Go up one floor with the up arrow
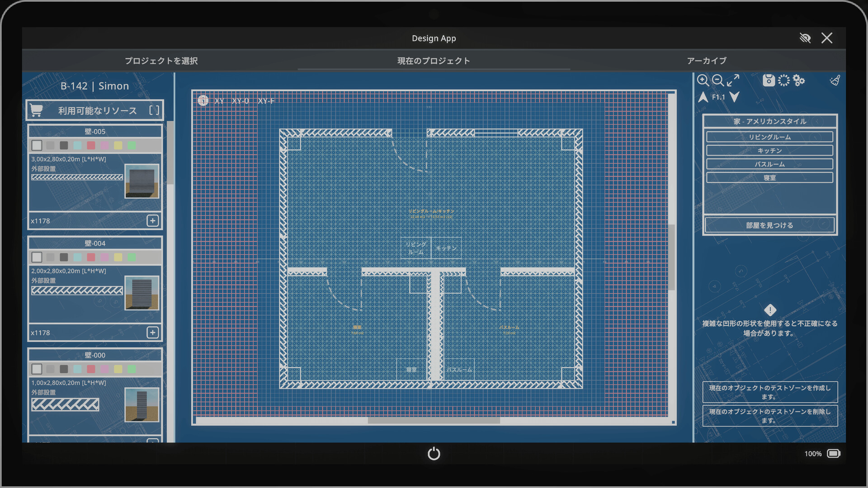868x488 pixels. click(x=703, y=97)
